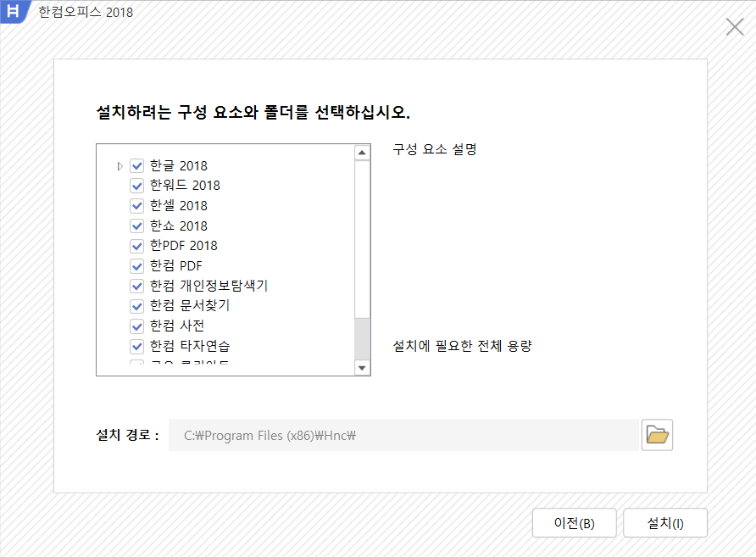Uncheck the 한워드 2018 checkbox
The image size is (756, 557).
tap(137, 186)
